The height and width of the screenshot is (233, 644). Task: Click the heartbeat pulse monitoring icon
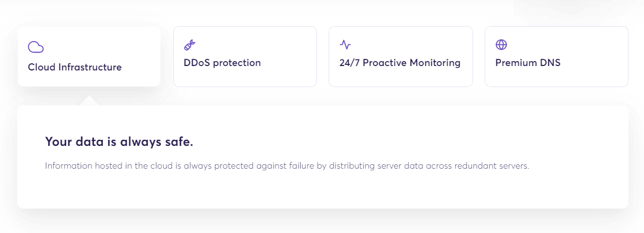[345, 45]
